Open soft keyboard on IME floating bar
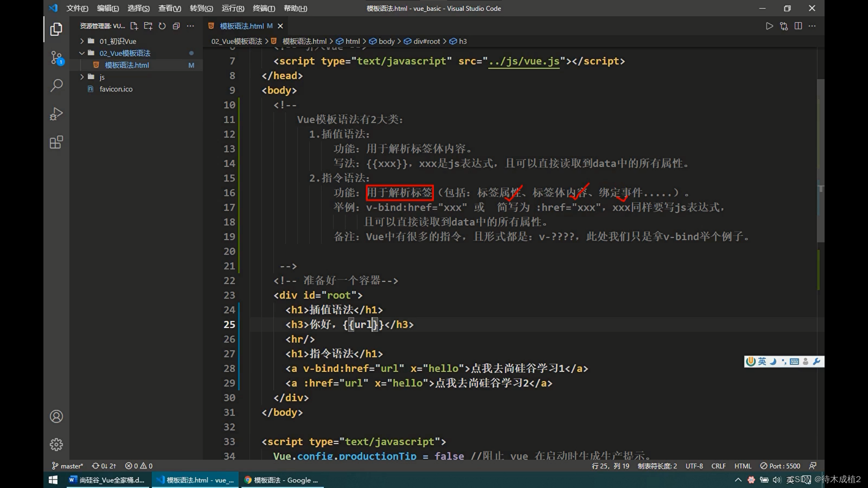 (x=794, y=361)
